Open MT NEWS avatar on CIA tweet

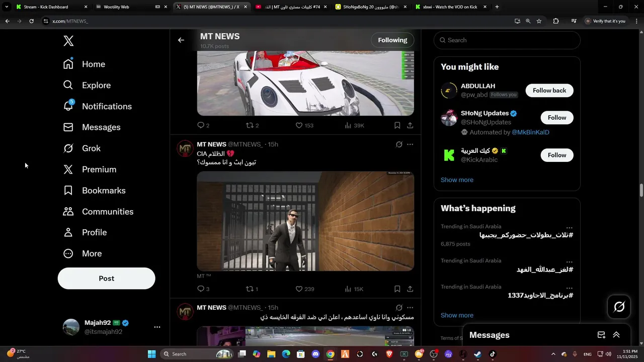coord(185,149)
